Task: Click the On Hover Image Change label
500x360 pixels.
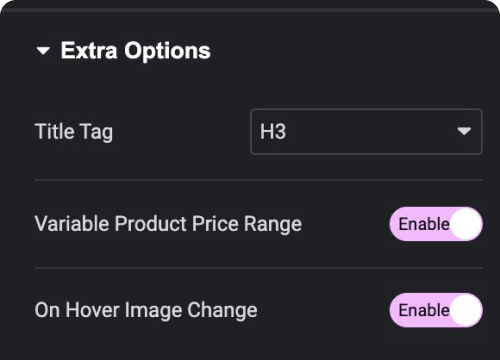Action: coord(146,310)
